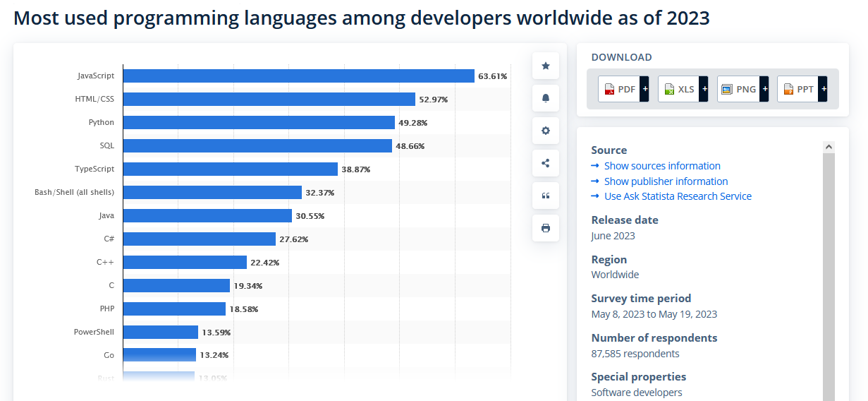Click the JavaScript bar in chart
Image resolution: width=868 pixels, height=401 pixels.
[299, 76]
